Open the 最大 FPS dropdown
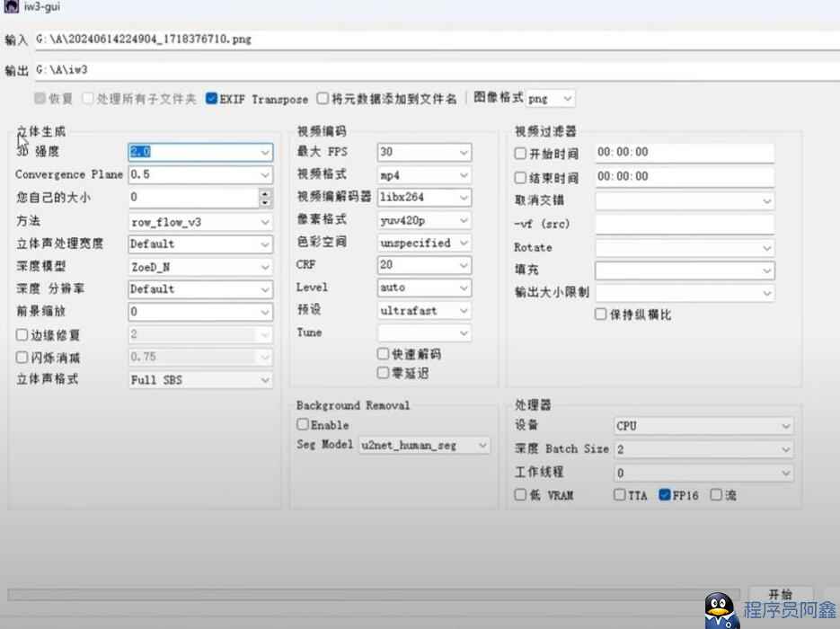This screenshot has height=629, width=840. coord(424,152)
